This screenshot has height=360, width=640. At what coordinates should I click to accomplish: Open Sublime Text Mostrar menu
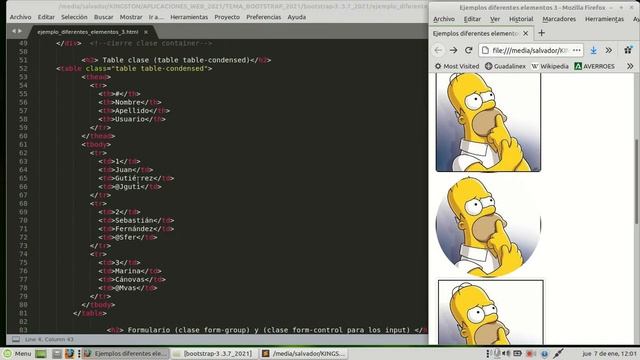click(x=131, y=17)
